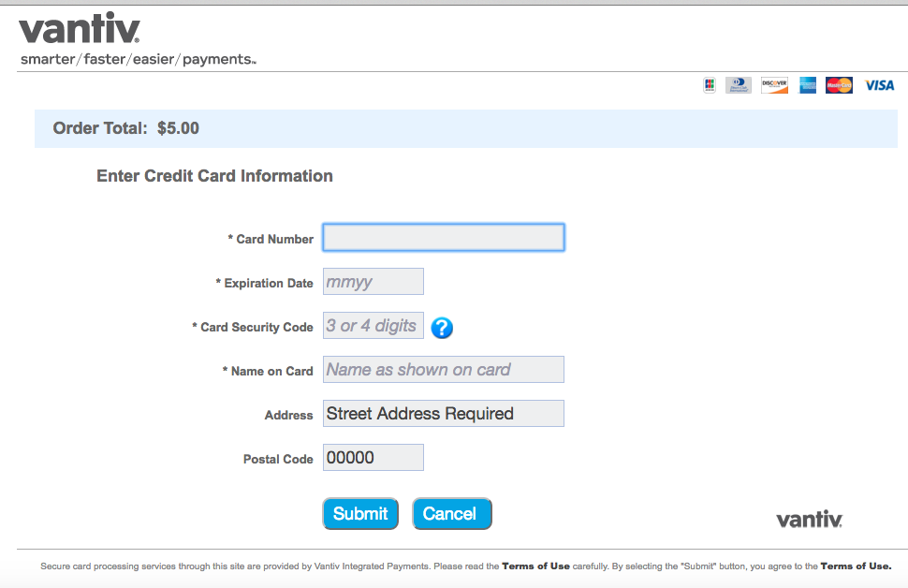This screenshot has width=908, height=588.
Task: Click the smarter/faster/easier/payments tagline
Action: coord(138,59)
